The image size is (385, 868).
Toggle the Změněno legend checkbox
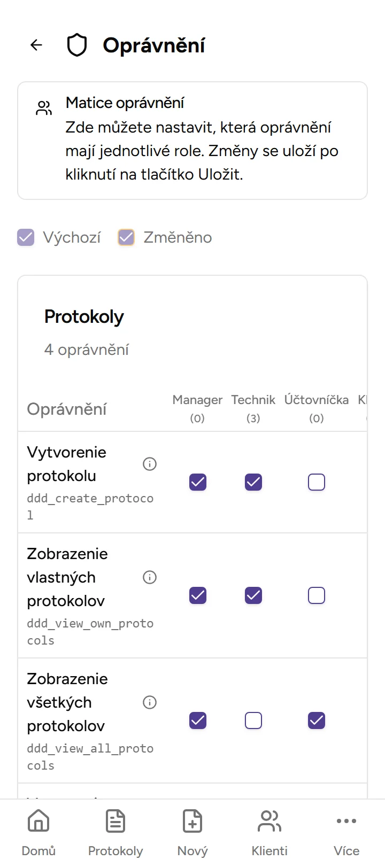[x=126, y=237]
